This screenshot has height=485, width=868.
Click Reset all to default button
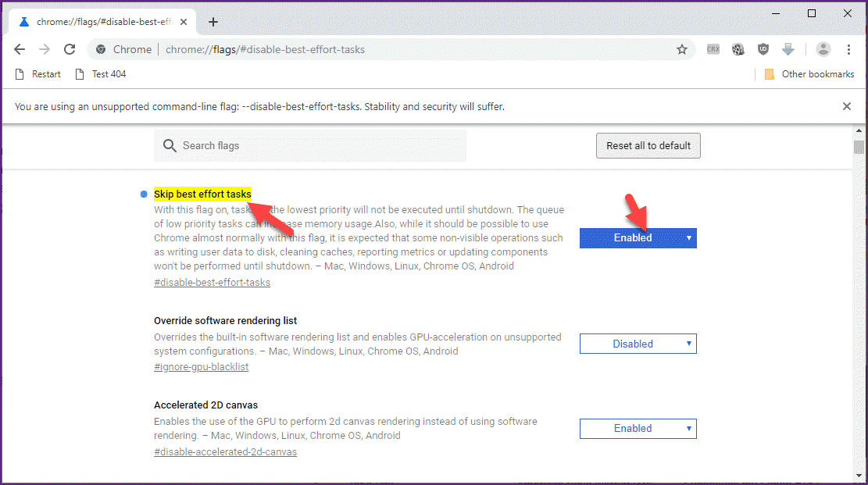point(648,145)
